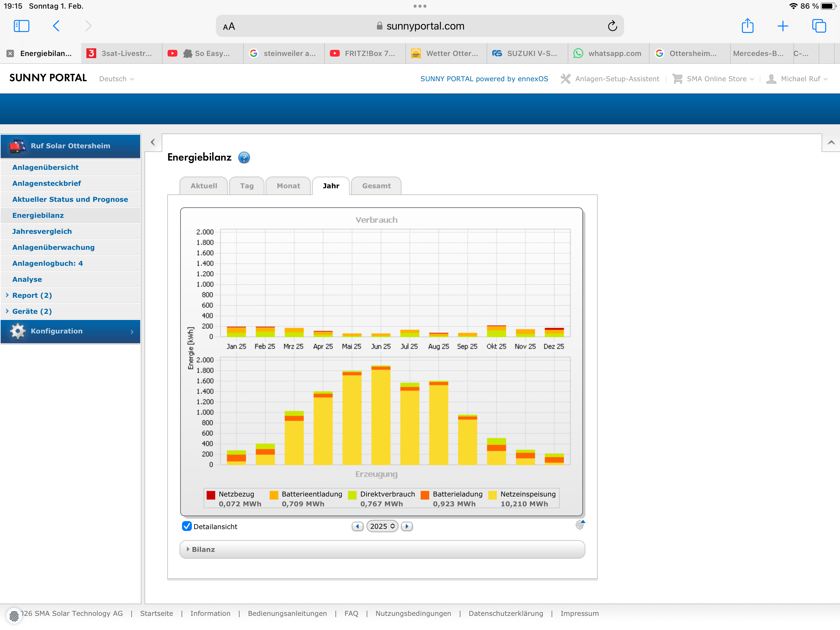The width and height of the screenshot is (840, 630).
Task: Close the Energiebilanz browser tab
Action: click(x=10, y=54)
